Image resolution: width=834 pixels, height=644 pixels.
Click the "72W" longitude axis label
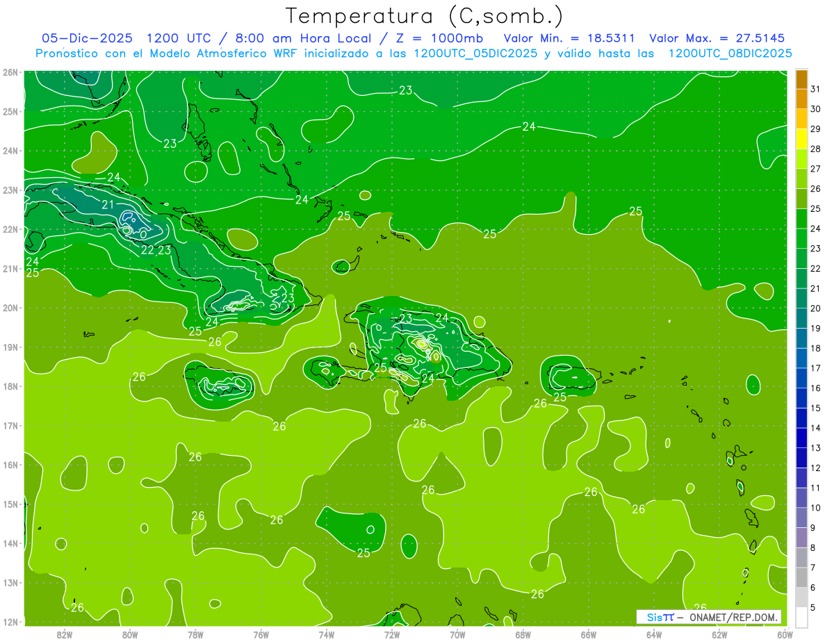(391, 634)
